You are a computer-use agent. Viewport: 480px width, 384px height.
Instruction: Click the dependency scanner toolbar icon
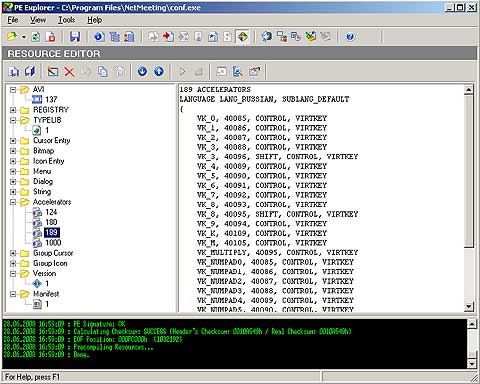tap(282, 37)
